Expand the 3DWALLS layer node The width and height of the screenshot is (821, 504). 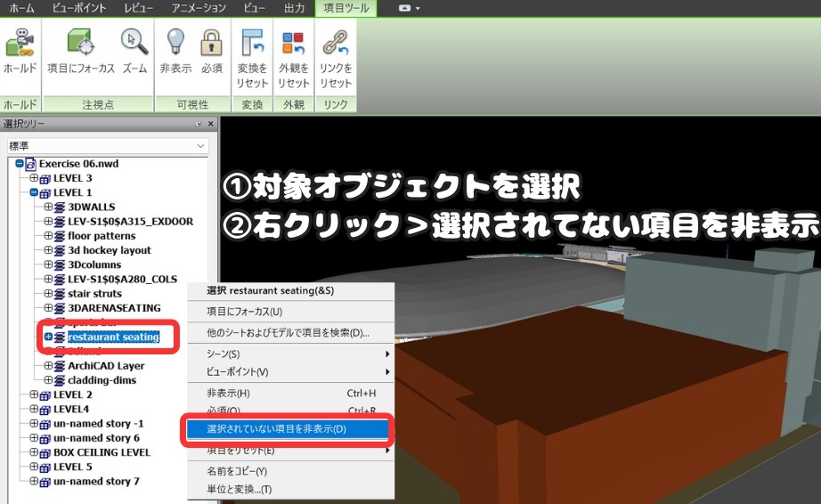(x=48, y=207)
